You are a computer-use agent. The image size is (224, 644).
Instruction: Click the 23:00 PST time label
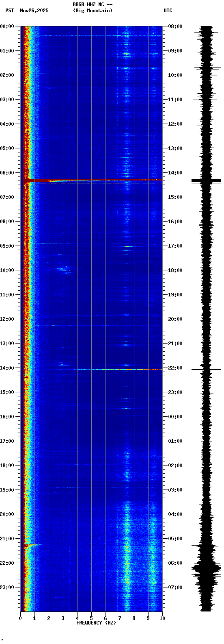pos(7,587)
